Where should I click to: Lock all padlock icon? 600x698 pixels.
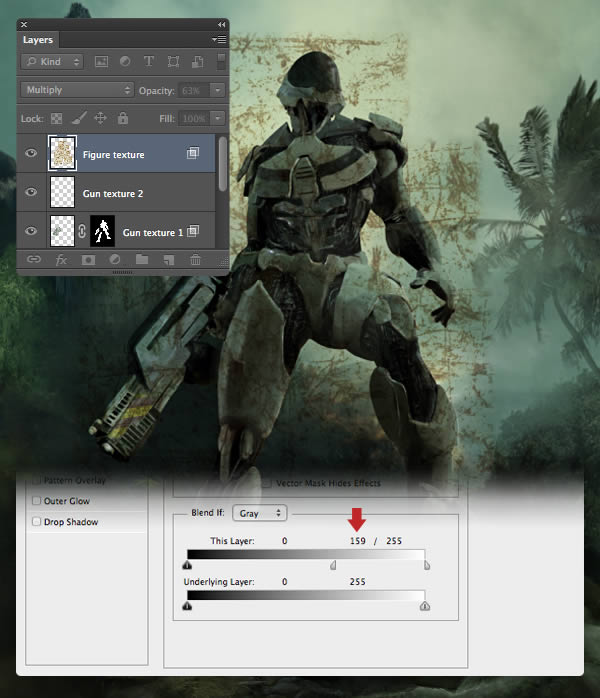123,118
